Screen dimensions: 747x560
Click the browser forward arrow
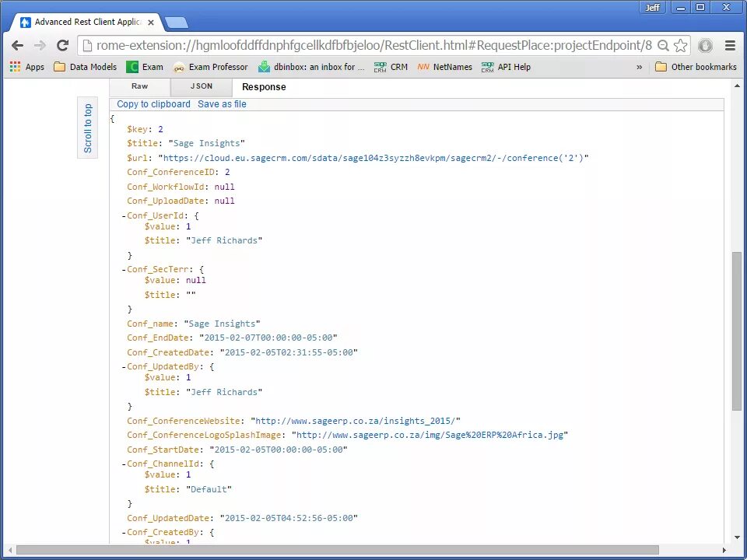pos(40,45)
